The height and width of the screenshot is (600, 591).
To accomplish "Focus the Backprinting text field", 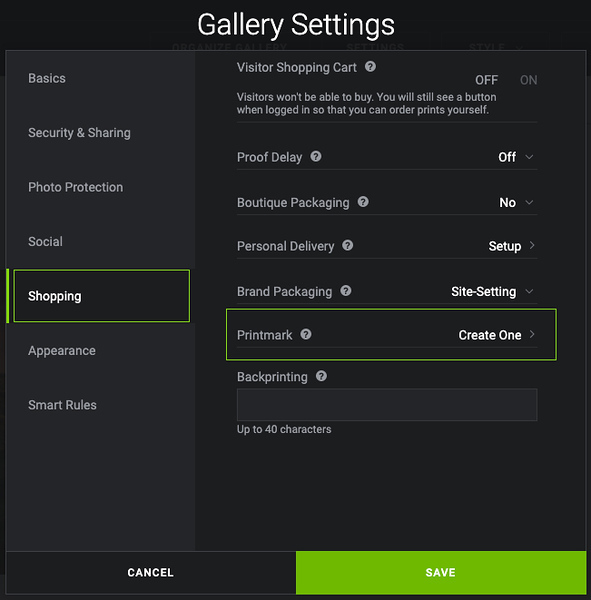I will (387, 405).
